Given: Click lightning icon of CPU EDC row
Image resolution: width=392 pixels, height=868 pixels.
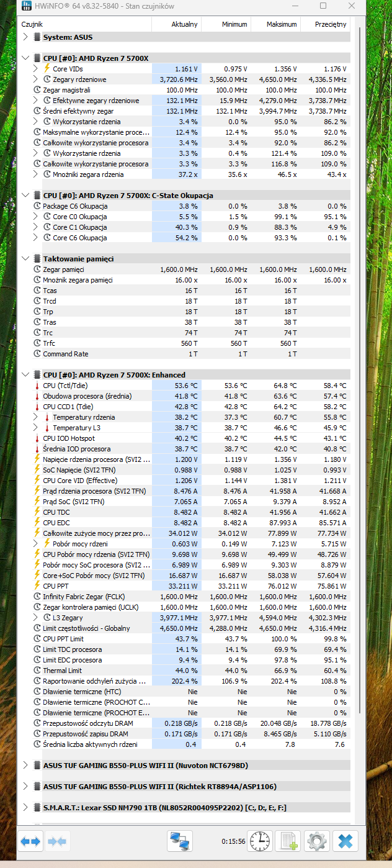Looking at the screenshot, I should click(x=38, y=523).
